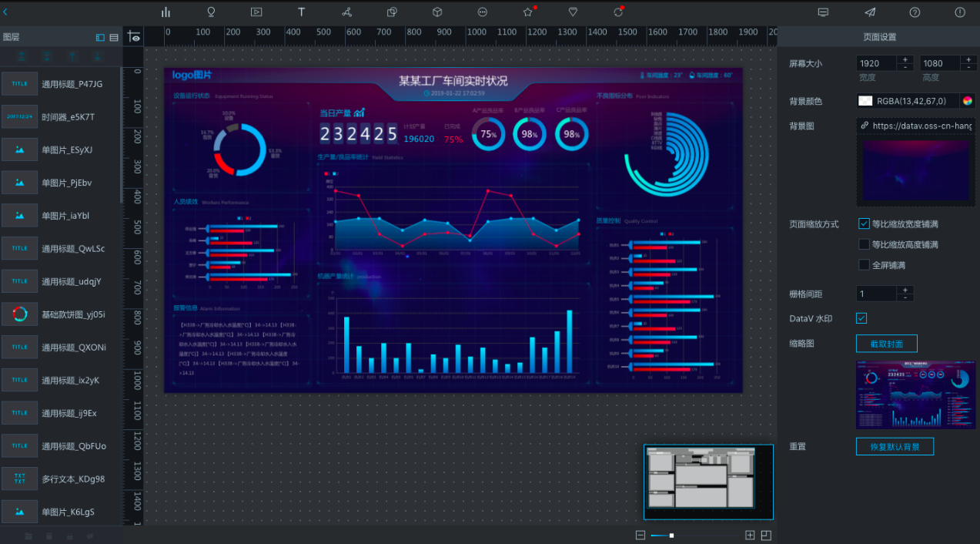Open the media components menu
This screenshot has width=980, height=544.
[x=256, y=12]
